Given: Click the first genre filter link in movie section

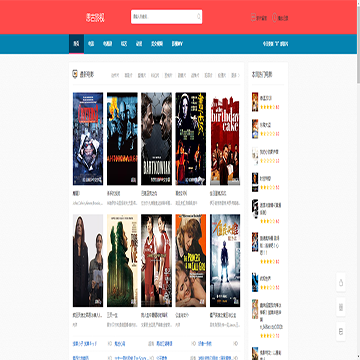Looking at the screenshot, I should [x=115, y=75].
